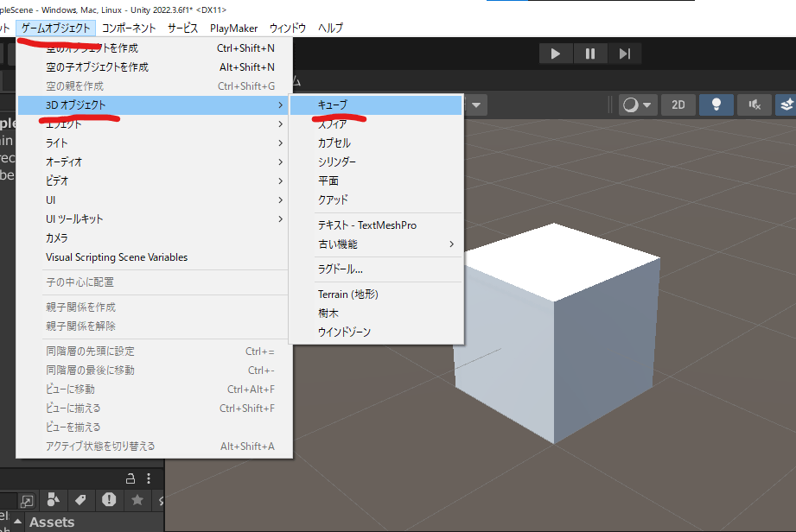
Task: Select the white cube in Scene view
Action: (557, 332)
